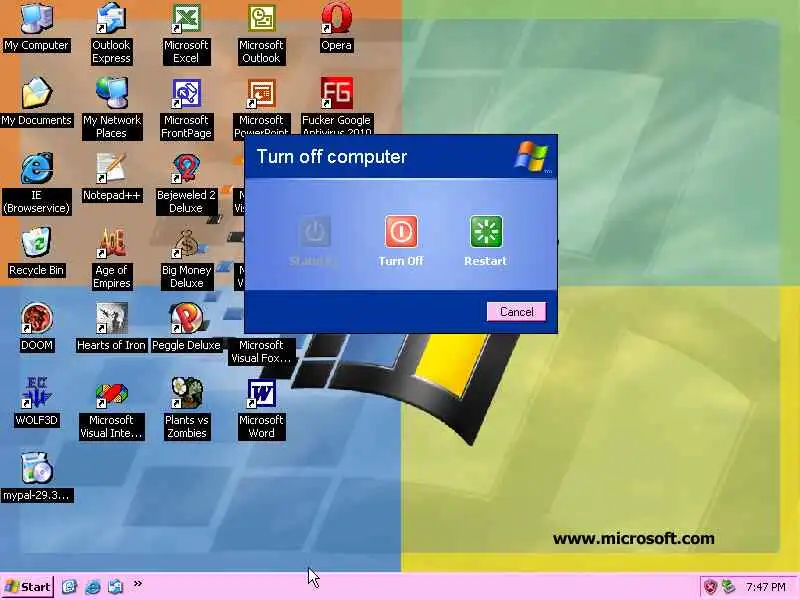Click the Bejeweled 2 Deluxe icon

tap(186, 168)
